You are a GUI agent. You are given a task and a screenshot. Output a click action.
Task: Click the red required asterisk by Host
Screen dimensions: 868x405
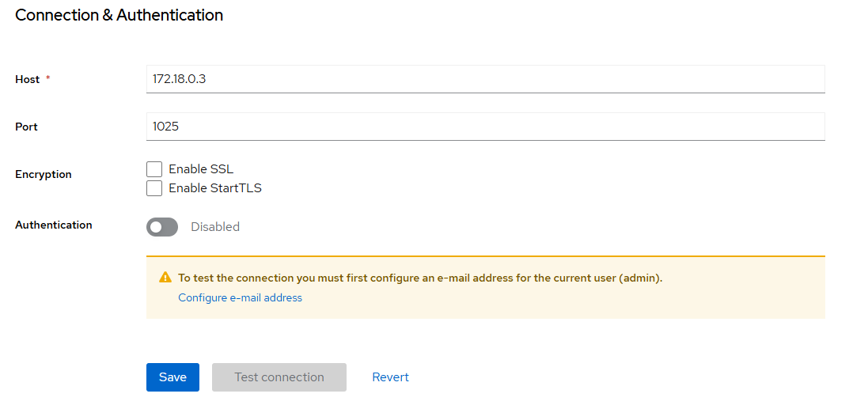pyautogui.click(x=47, y=78)
